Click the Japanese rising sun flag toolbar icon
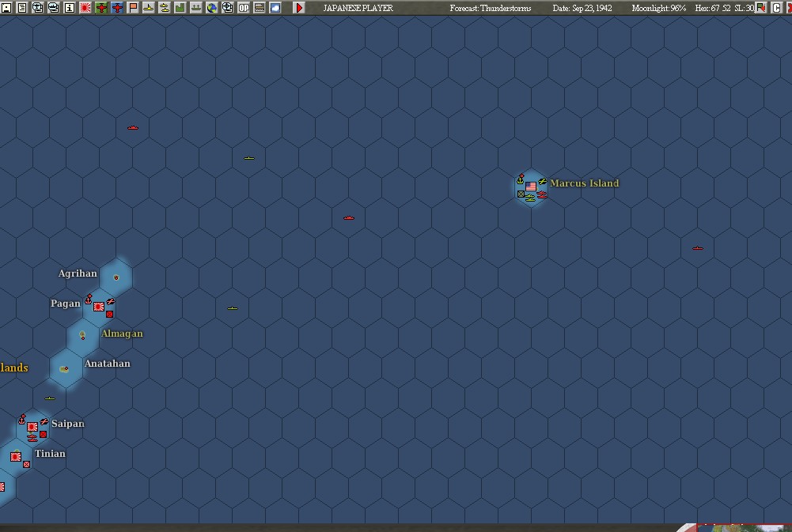The width and height of the screenshot is (792, 532). click(85, 8)
